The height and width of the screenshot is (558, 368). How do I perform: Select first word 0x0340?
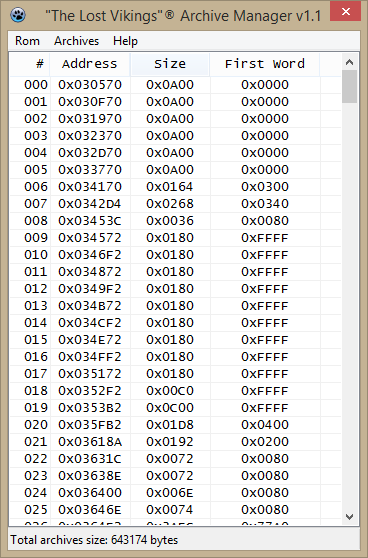265,204
